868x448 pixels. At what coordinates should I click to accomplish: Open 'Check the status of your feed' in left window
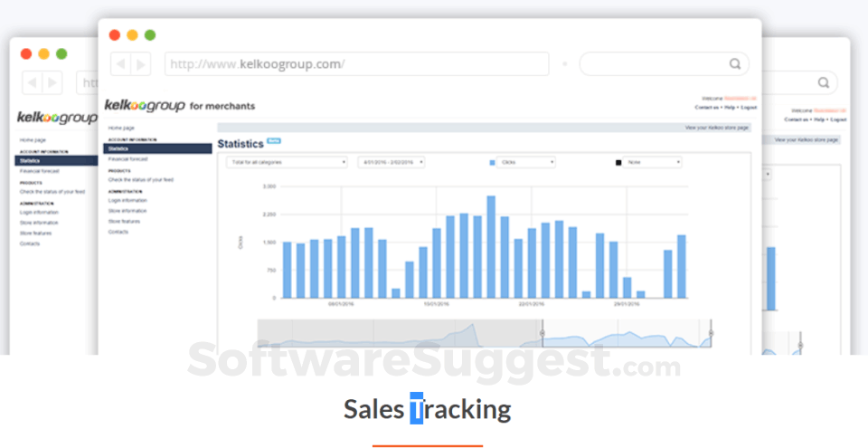coord(52,192)
